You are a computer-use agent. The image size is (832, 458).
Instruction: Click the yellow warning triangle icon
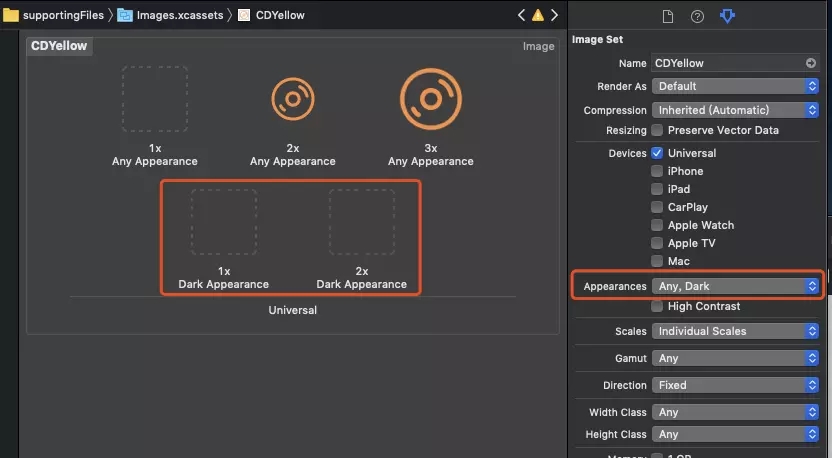point(538,15)
